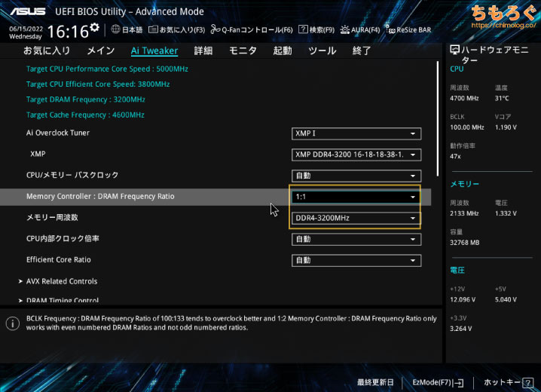Click the main settings list scrollbar
The image size is (541, 392).
pos(438,118)
